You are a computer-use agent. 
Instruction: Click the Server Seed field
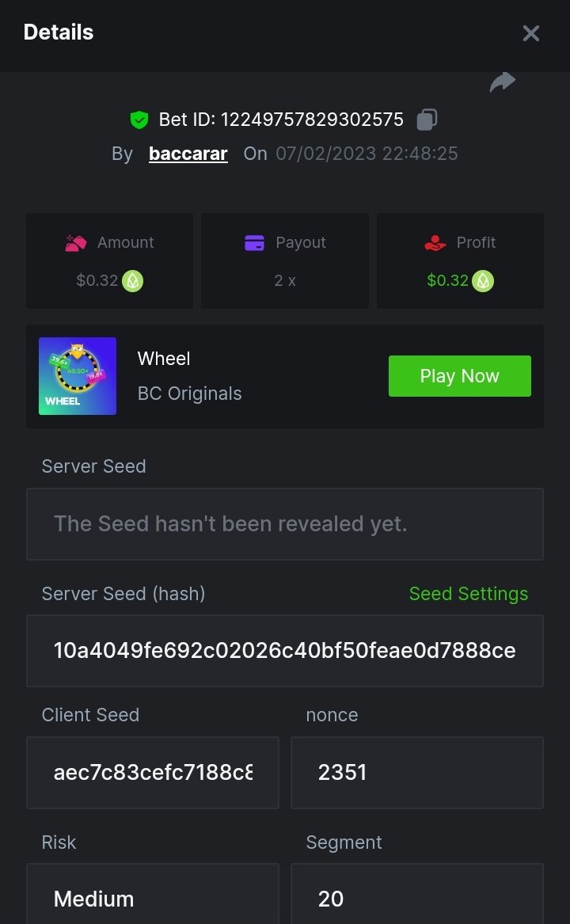coord(285,524)
